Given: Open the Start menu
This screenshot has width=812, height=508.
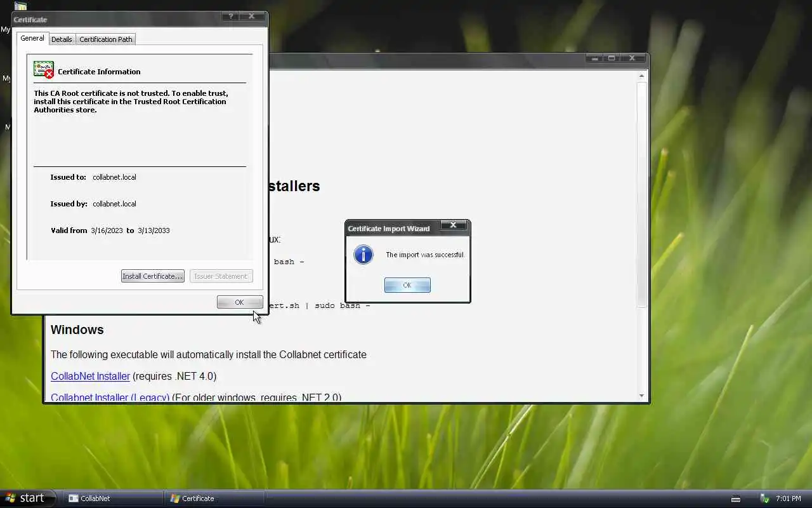Looking at the screenshot, I should point(28,498).
